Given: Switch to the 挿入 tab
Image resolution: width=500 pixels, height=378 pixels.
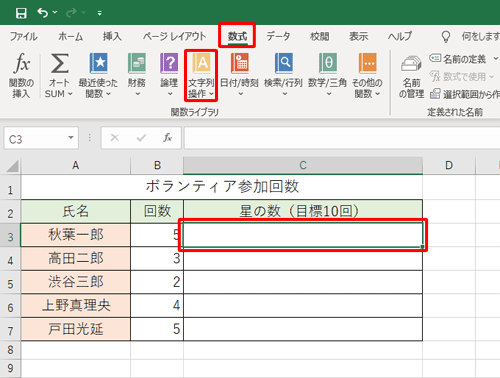Looking at the screenshot, I should [112, 36].
